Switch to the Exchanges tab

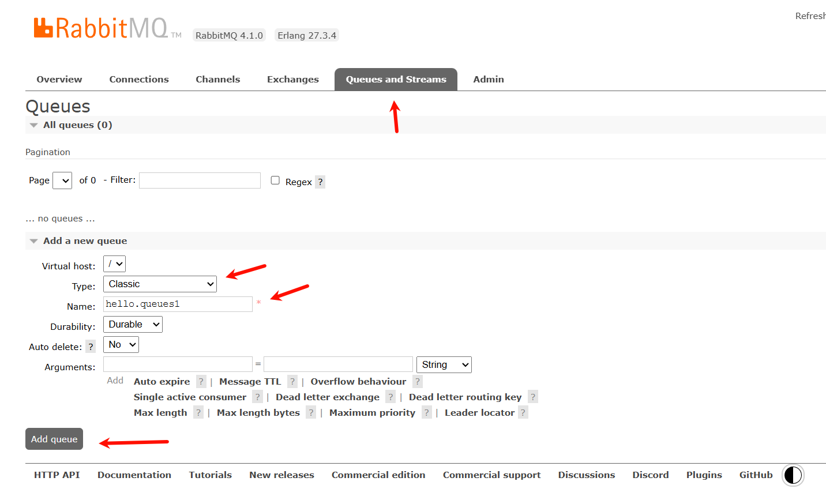[x=292, y=80]
